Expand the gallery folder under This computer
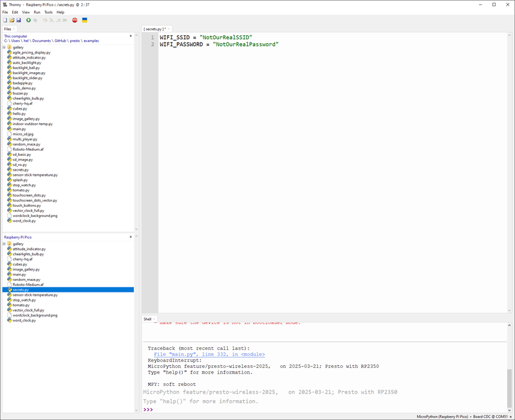The height and width of the screenshot is (420, 515). coord(5,47)
